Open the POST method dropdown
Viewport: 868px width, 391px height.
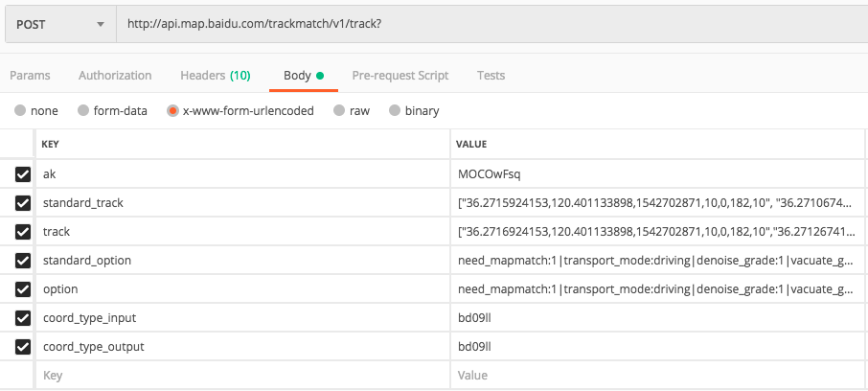[x=57, y=24]
